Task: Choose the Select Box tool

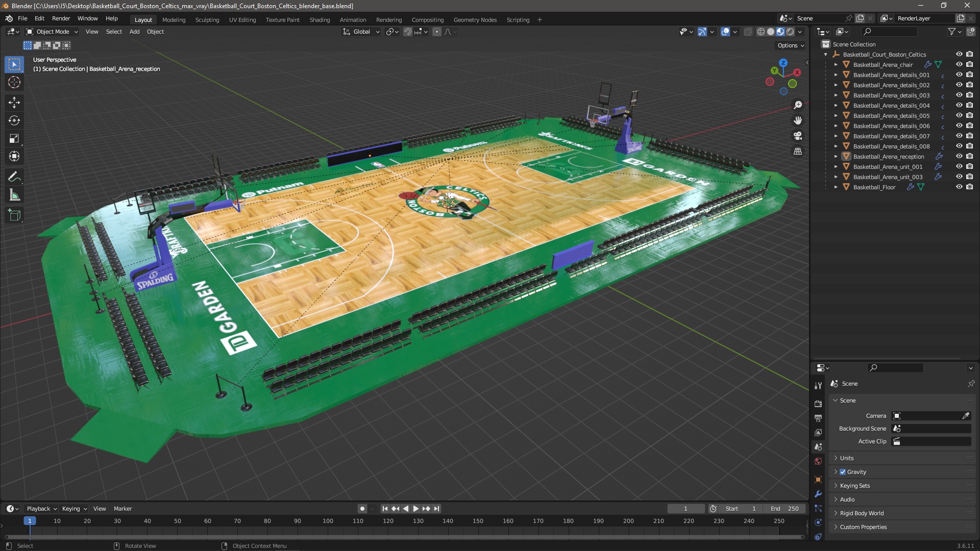Action: pyautogui.click(x=14, y=64)
